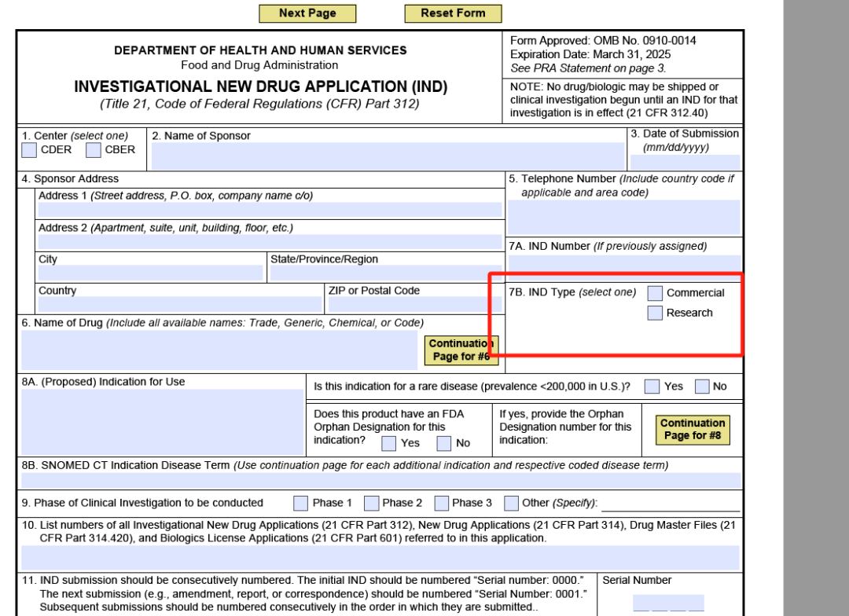
Task: Check the Other phase checkbox
Action: (x=511, y=503)
